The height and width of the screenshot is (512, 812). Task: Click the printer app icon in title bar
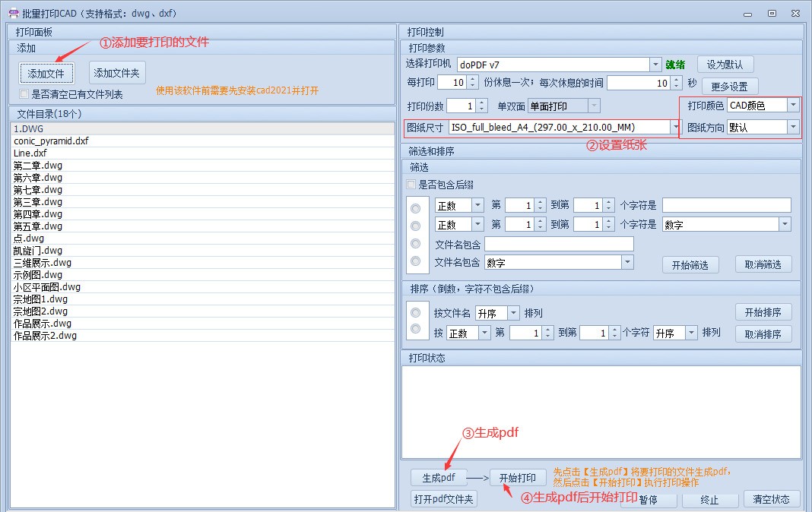(x=14, y=13)
